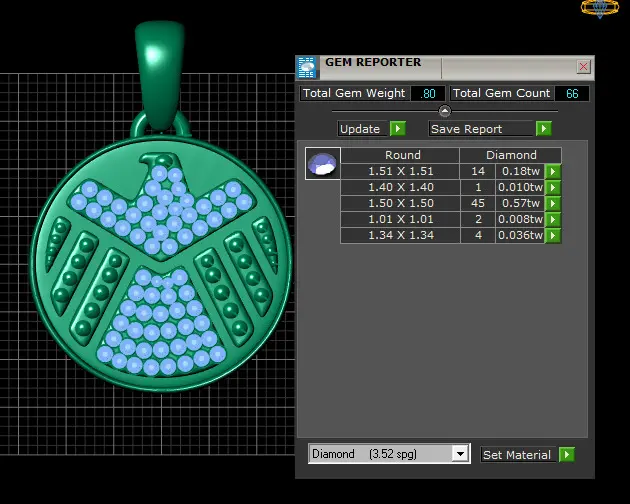This screenshot has width=630, height=504.
Task: Click the Total Gem Weight value .80
Action: click(x=428, y=94)
